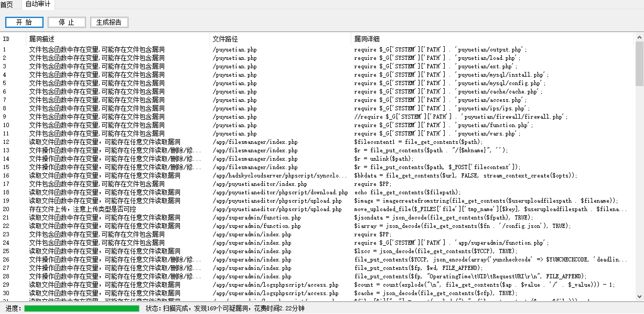The height and width of the screenshot is (314, 644).
Task: Click the 生成报告 generate report button
Action: [x=109, y=22]
